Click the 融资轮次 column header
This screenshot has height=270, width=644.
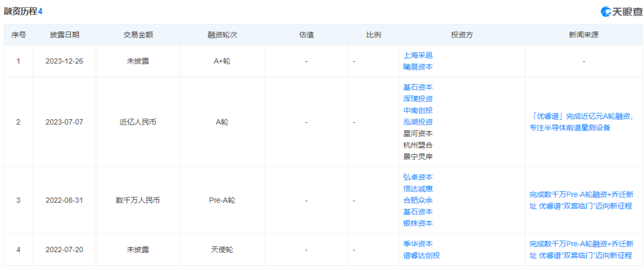tap(222, 35)
